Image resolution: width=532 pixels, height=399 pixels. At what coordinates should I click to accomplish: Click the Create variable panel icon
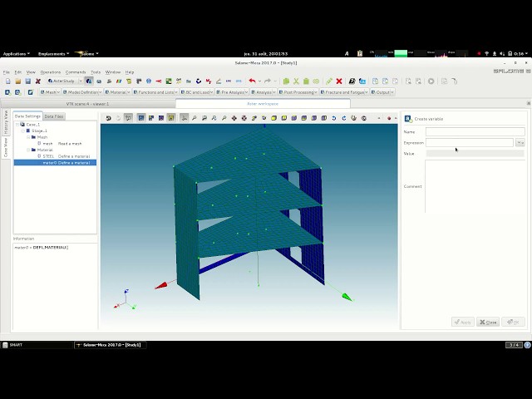(408, 118)
